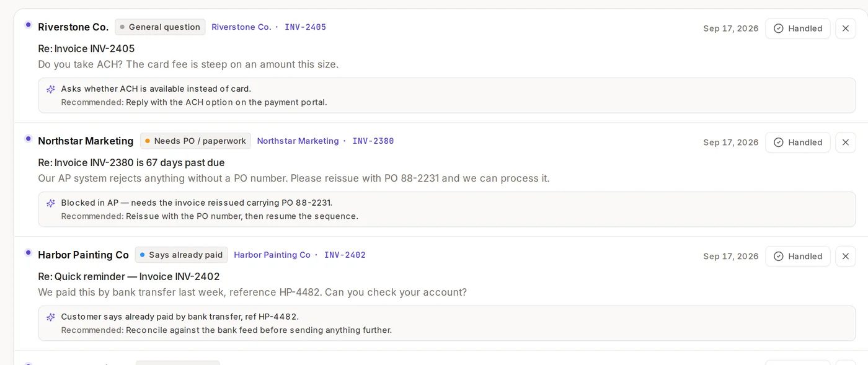Viewport: 868px width, 365px height.
Task: Mark Northstar Marketing reply as Handled
Action: [x=797, y=143]
